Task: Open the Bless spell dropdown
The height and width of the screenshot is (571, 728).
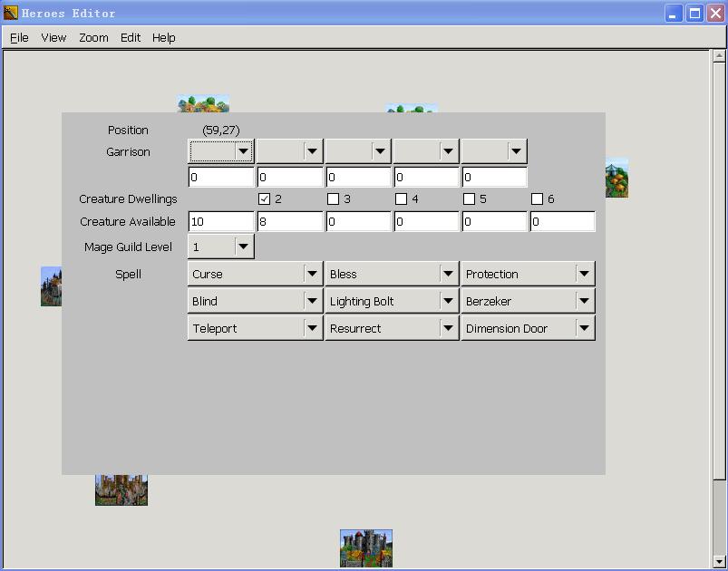Action: [x=392, y=274]
